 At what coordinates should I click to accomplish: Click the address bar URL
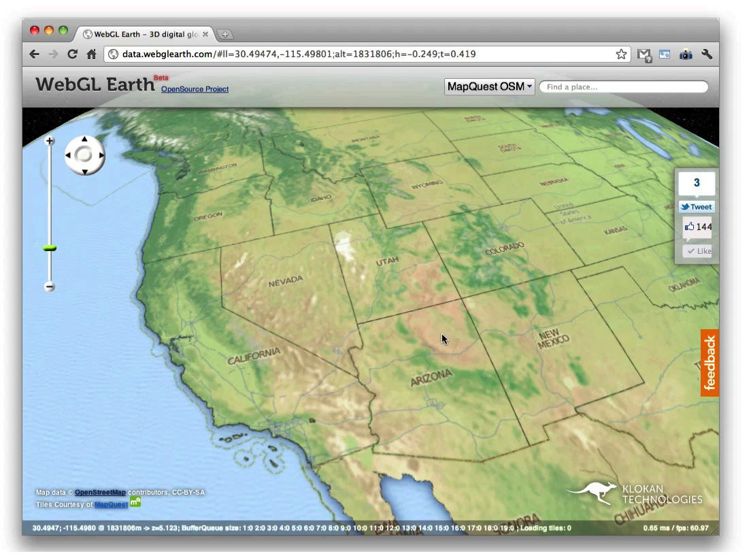click(299, 54)
